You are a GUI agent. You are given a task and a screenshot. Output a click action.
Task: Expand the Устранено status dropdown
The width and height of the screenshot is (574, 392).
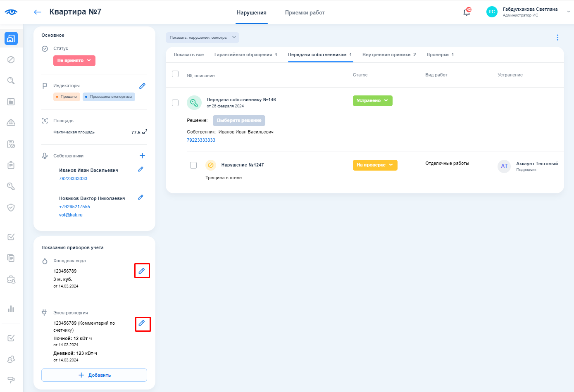(372, 101)
